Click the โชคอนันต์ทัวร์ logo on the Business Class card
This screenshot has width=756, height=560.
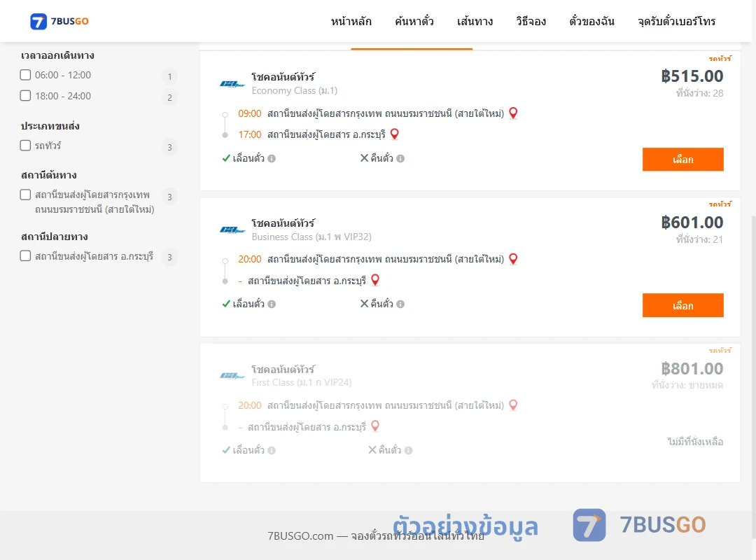[232, 230]
